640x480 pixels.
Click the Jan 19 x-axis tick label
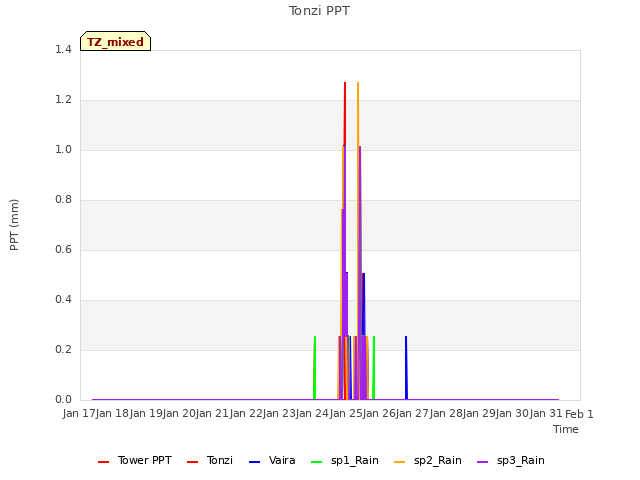pyautogui.click(x=146, y=414)
